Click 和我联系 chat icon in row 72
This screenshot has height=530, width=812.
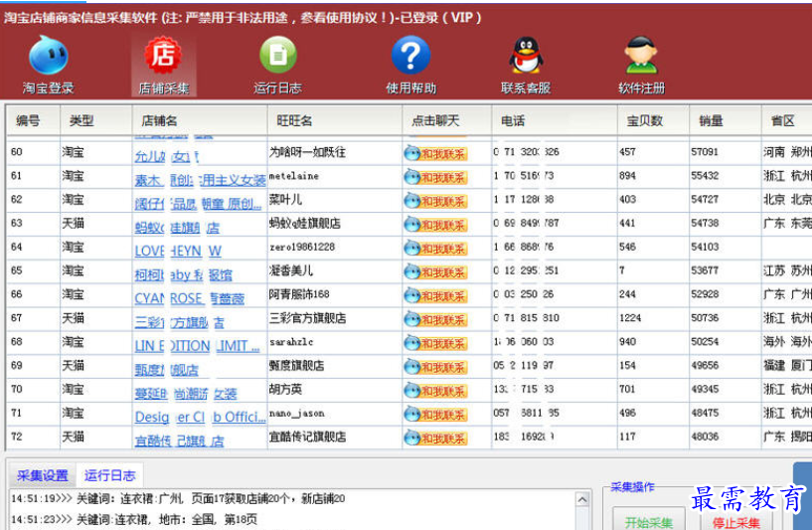point(435,439)
